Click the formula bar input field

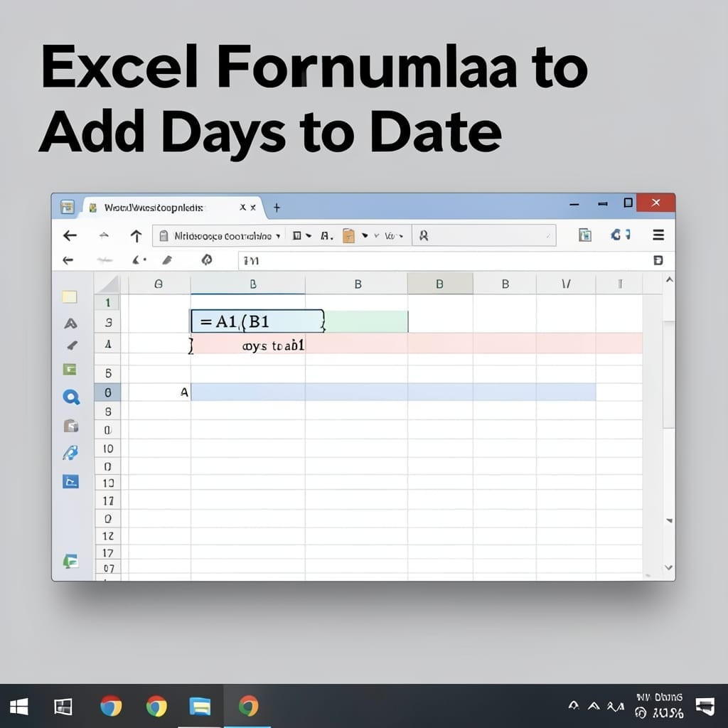point(444,260)
